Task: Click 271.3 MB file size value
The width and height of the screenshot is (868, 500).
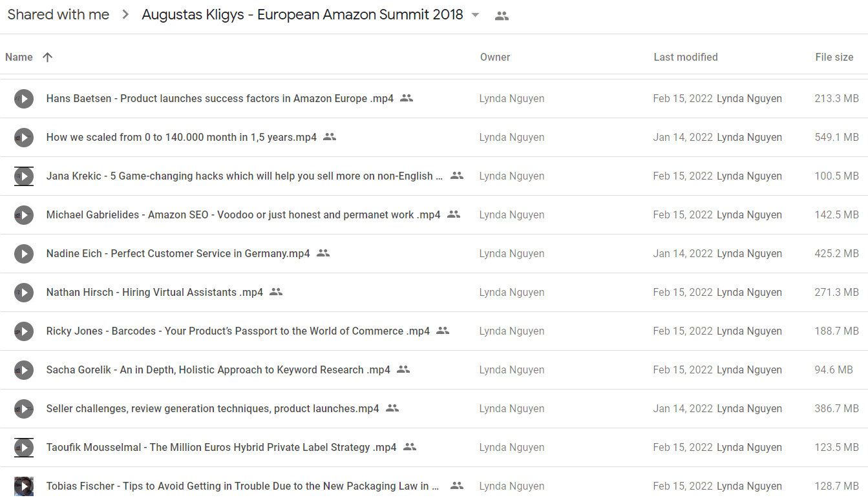Action: (836, 293)
